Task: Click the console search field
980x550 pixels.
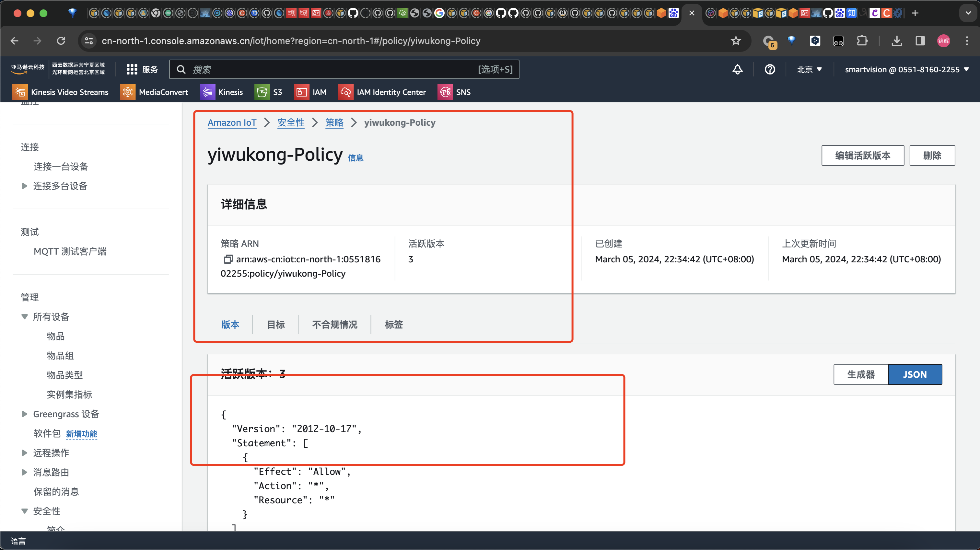Action: [344, 69]
